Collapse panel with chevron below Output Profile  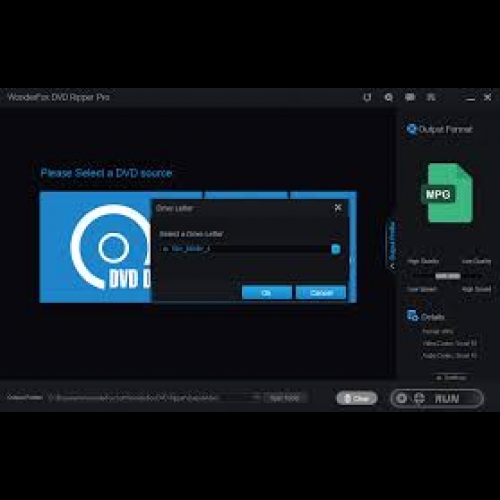tap(392, 266)
